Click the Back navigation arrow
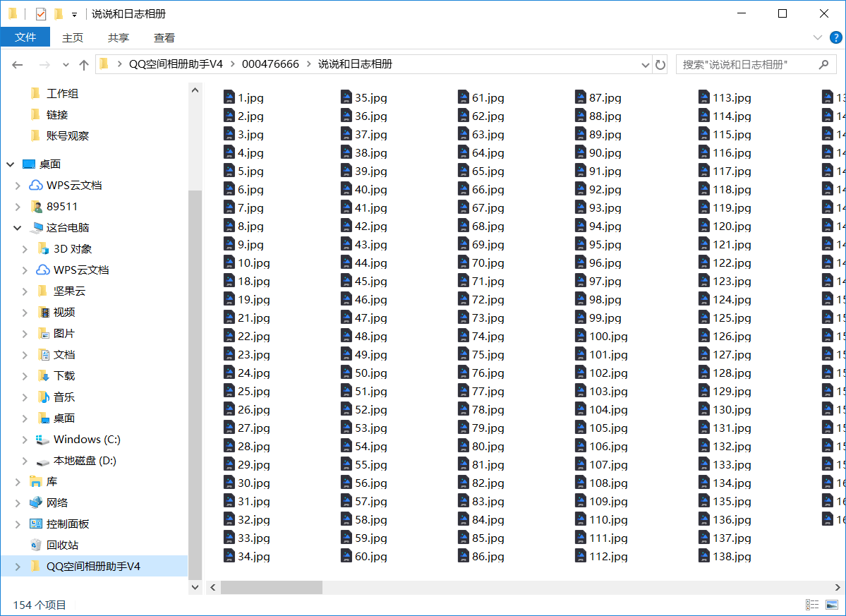The height and width of the screenshot is (616, 846). 18,65
